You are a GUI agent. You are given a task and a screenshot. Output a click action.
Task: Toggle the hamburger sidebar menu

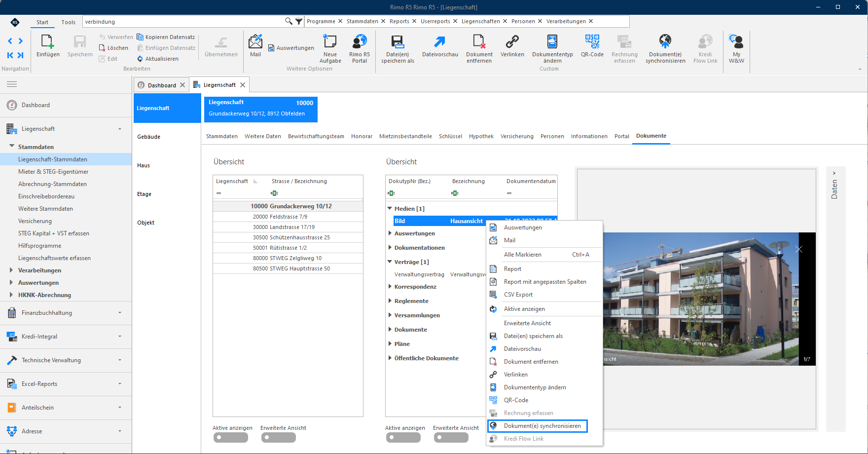point(12,84)
